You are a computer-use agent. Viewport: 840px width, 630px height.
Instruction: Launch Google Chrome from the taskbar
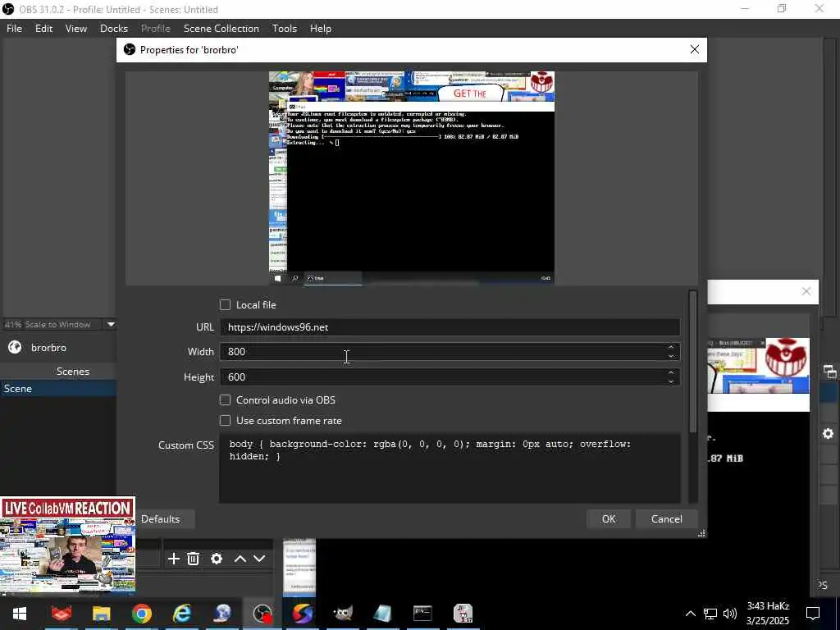tap(141, 614)
